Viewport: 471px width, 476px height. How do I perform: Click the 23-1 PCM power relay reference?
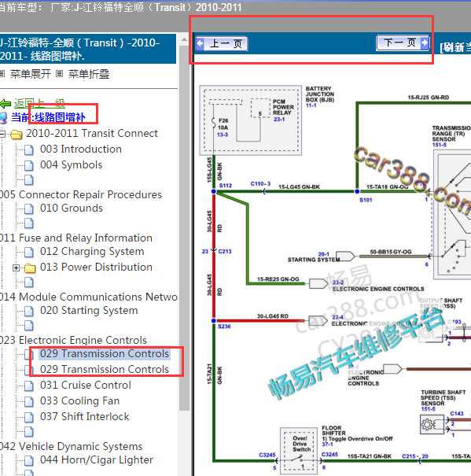click(x=279, y=120)
